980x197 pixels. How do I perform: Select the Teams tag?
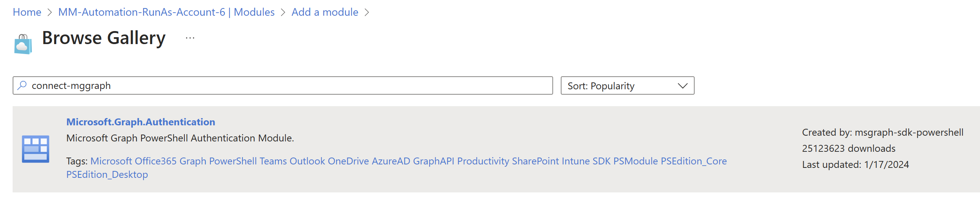pos(273,161)
